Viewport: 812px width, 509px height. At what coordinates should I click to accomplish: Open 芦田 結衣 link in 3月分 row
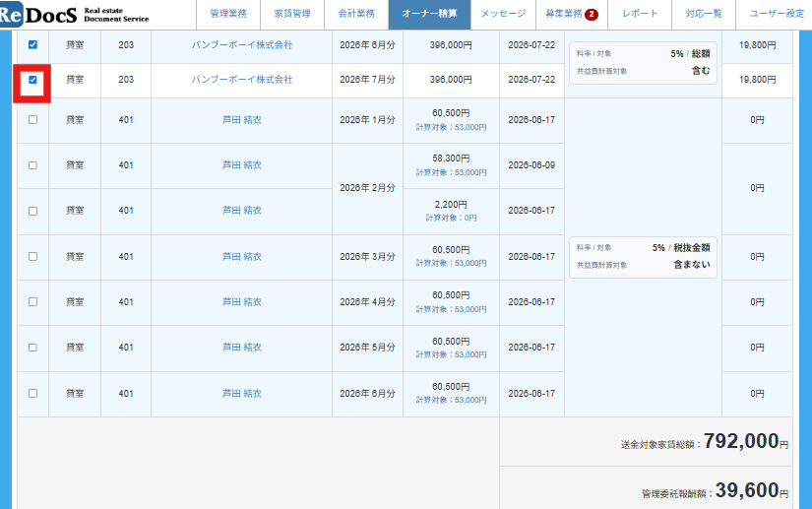click(242, 256)
